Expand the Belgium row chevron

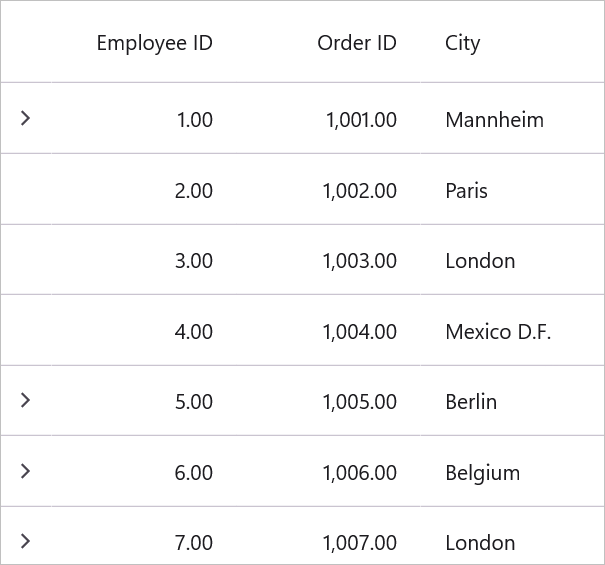tap(25, 471)
